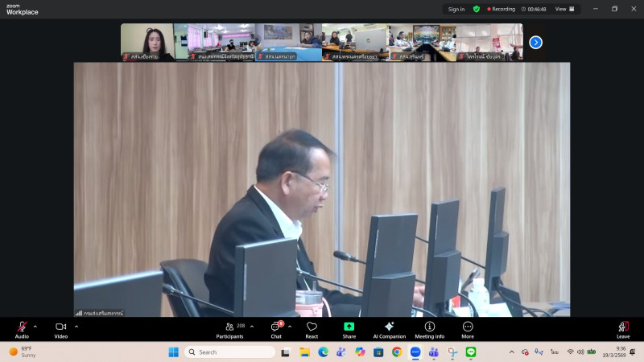Open the React emoji menu
The height and width of the screenshot is (362, 644).
pos(312,328)
